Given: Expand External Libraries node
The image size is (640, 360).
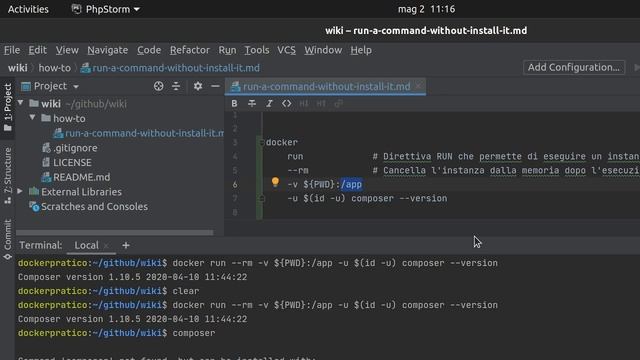Looking at the screenshot, I should coord(20,191).
